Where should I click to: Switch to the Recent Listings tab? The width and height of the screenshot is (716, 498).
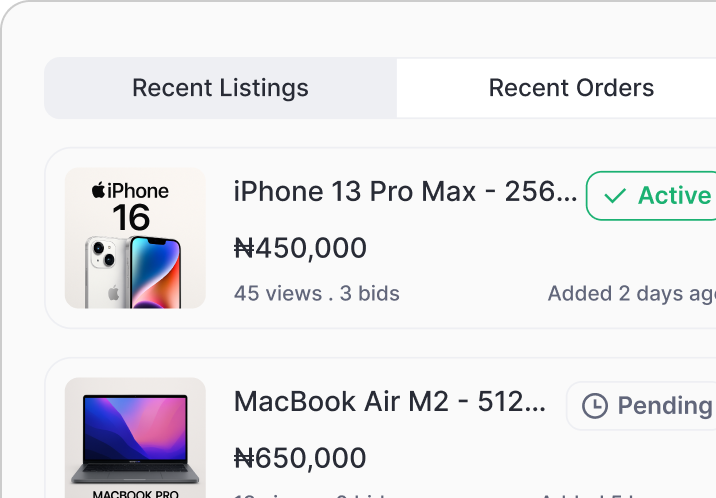tap(220, 88)
